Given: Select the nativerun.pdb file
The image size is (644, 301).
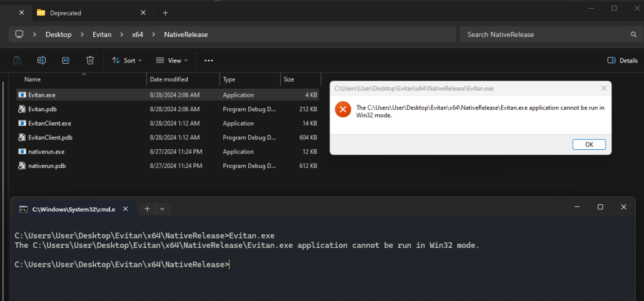Looking at the screenshot, I should pos(47,166).
